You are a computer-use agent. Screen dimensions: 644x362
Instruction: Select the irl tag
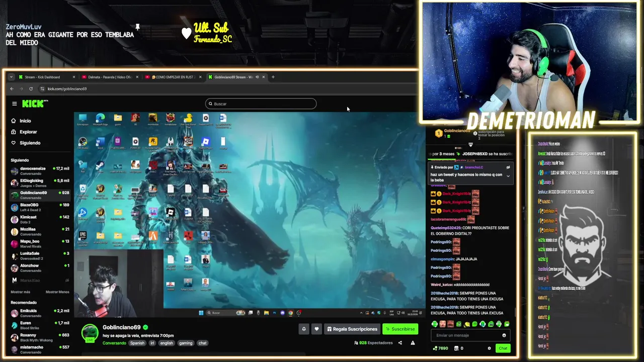pyautogui.click(x=152, y=343)
